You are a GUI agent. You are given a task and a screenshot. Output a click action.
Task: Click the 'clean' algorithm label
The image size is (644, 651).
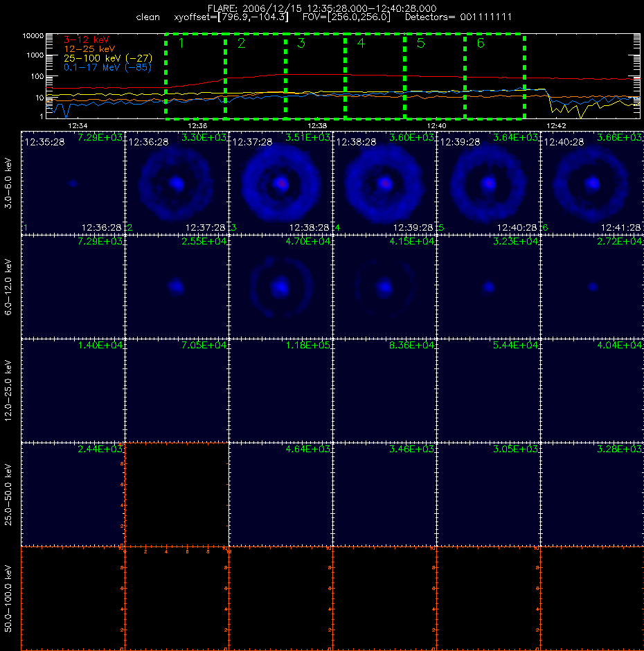coord(147,17)
